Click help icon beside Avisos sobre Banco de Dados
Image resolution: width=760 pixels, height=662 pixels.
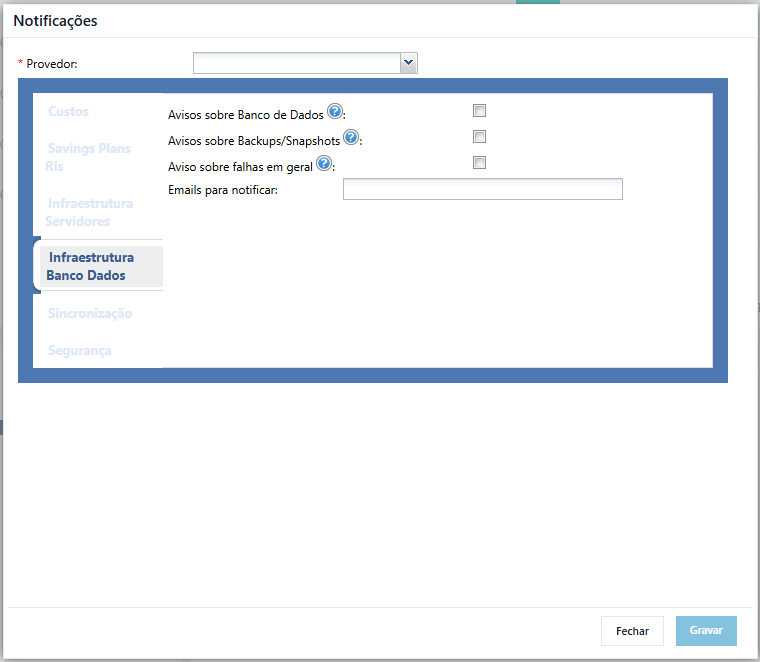pos(334,111)
